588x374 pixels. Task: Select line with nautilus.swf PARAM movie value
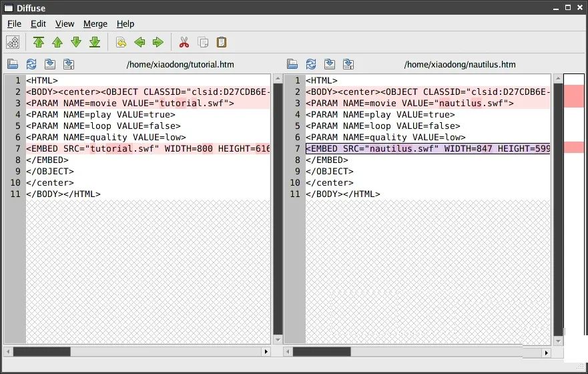click(x=428, y=103)
